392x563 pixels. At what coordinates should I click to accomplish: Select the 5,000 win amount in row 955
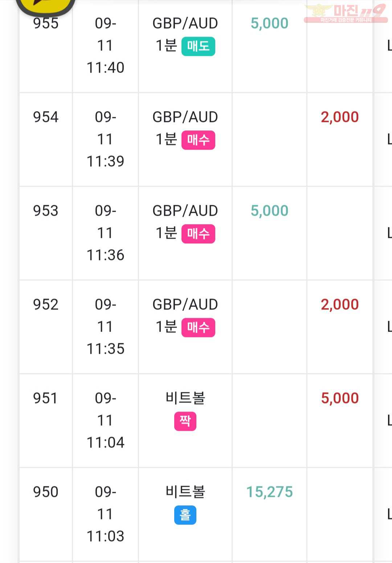[x=269, y=23]
